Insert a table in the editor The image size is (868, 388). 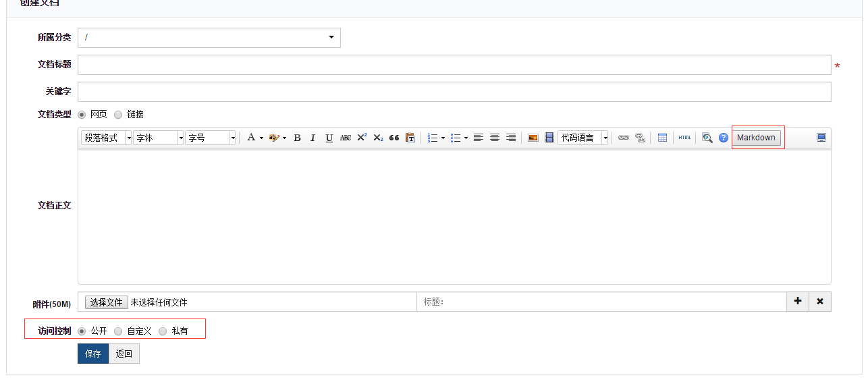coord(662,138)
